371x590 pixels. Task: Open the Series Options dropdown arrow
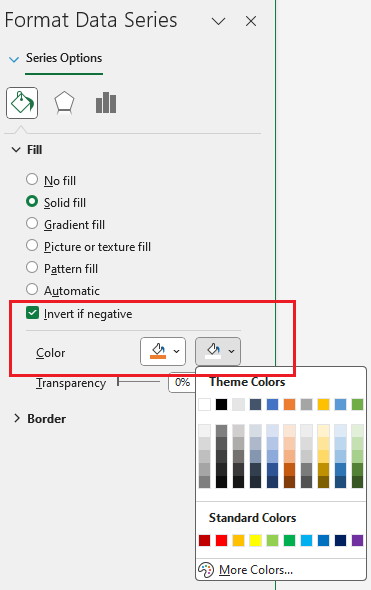[14, 59]
